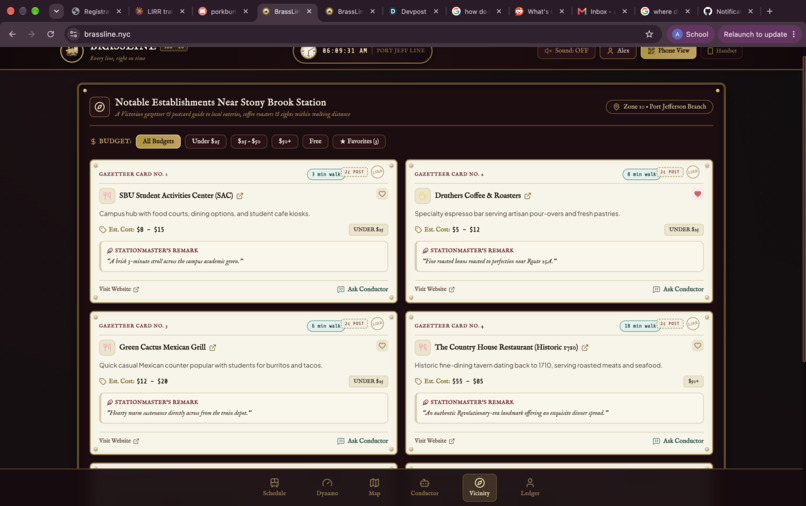Visit Website link on SBU card
Viewport: 806px width, 506px height.
click(119, 289)
